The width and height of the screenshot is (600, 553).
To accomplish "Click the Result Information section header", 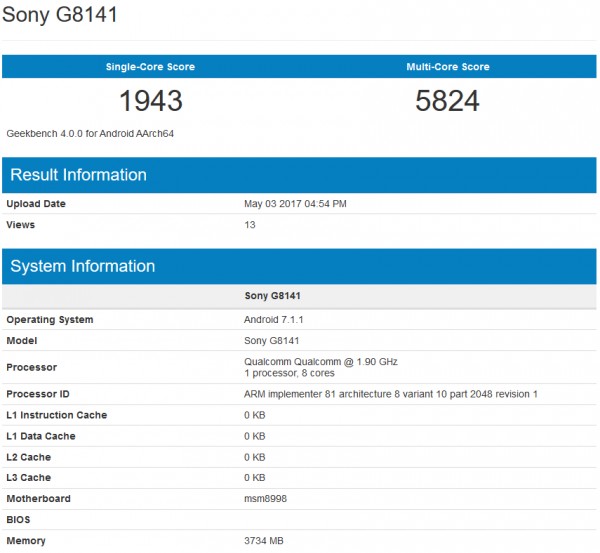I will click(x=78, y=175).
